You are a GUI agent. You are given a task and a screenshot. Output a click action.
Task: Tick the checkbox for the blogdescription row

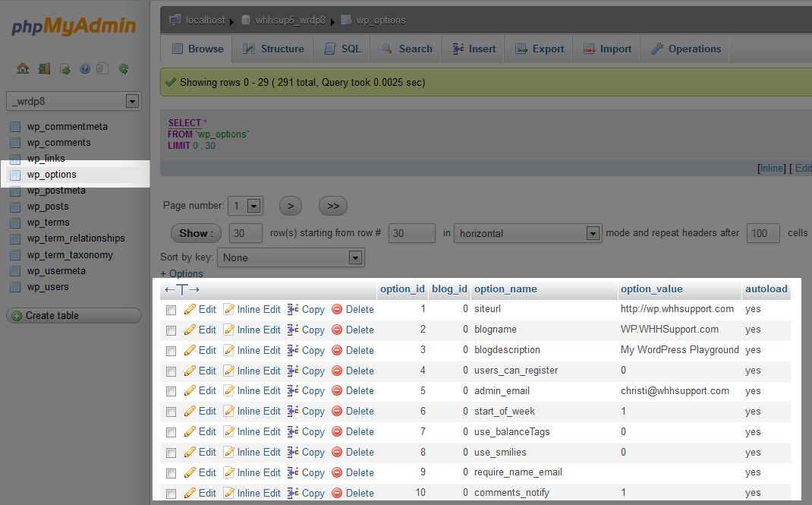(171, 351)
